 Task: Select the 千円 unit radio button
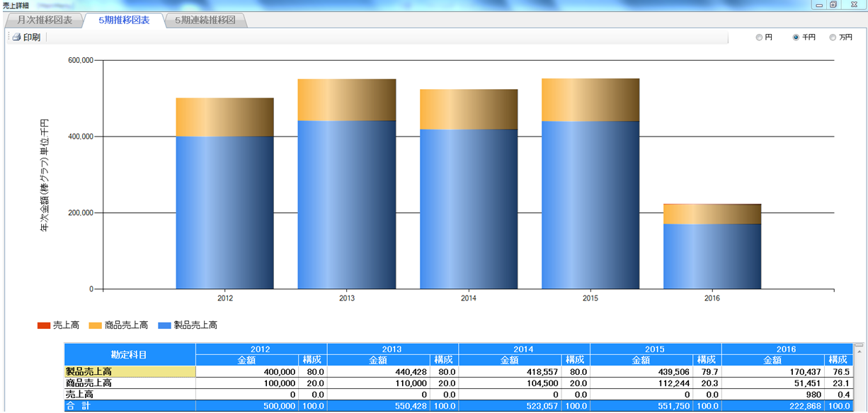[796, 37]
